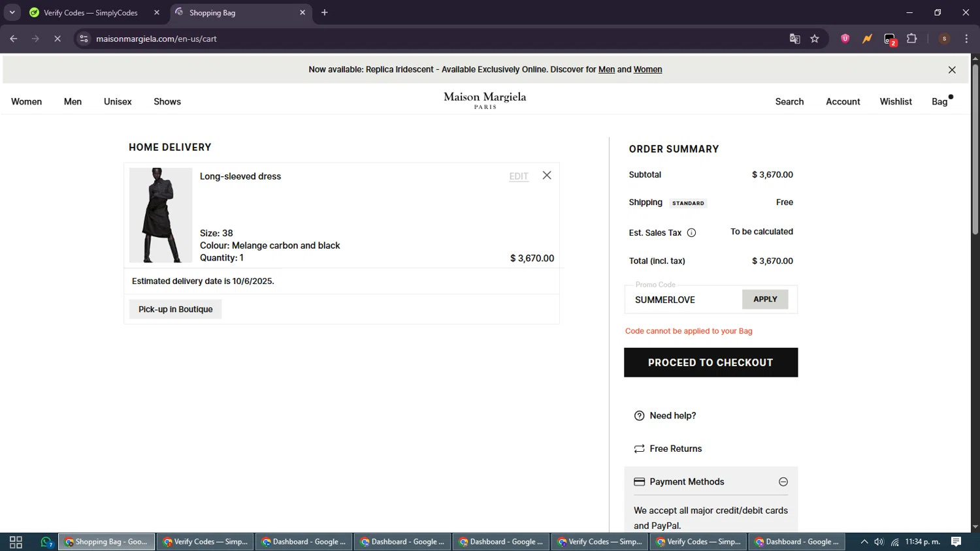Open the WhatsApp taskbar icon
980x551 pixels.
(46, 542)
